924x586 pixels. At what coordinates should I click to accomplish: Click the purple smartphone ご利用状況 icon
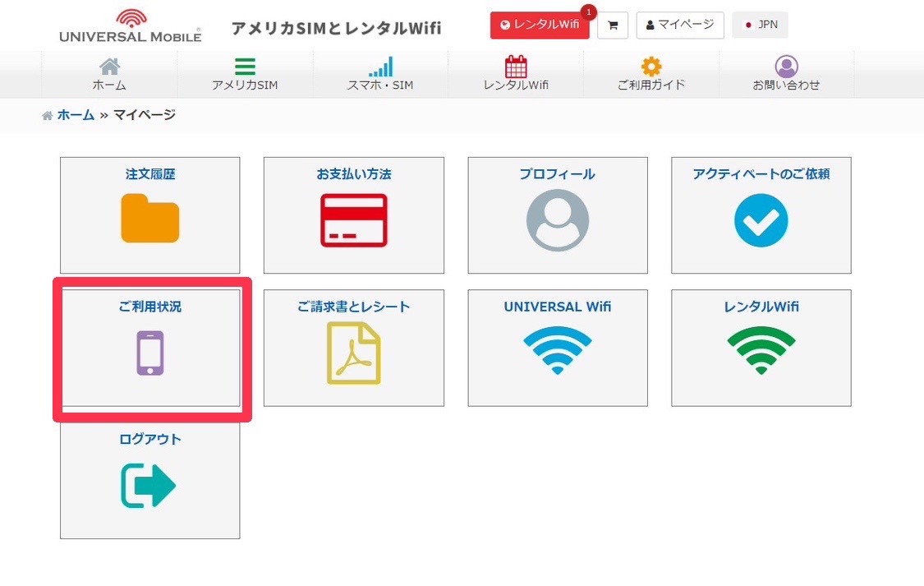(150, 353)
